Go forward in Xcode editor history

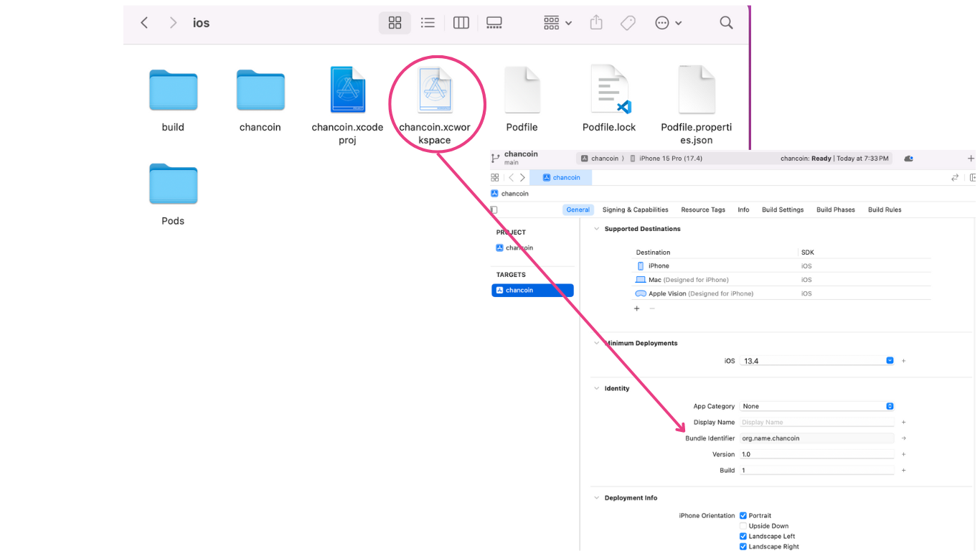[x=522, y=177]
